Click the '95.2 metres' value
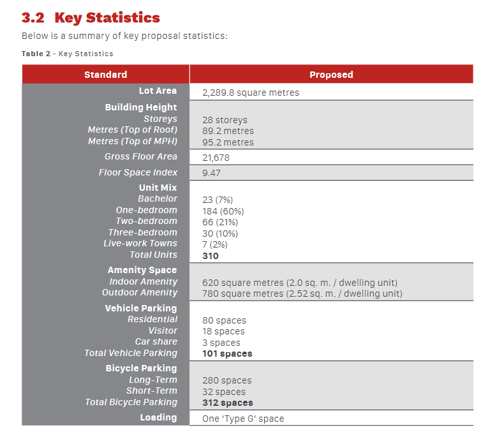 pos(228,142)
